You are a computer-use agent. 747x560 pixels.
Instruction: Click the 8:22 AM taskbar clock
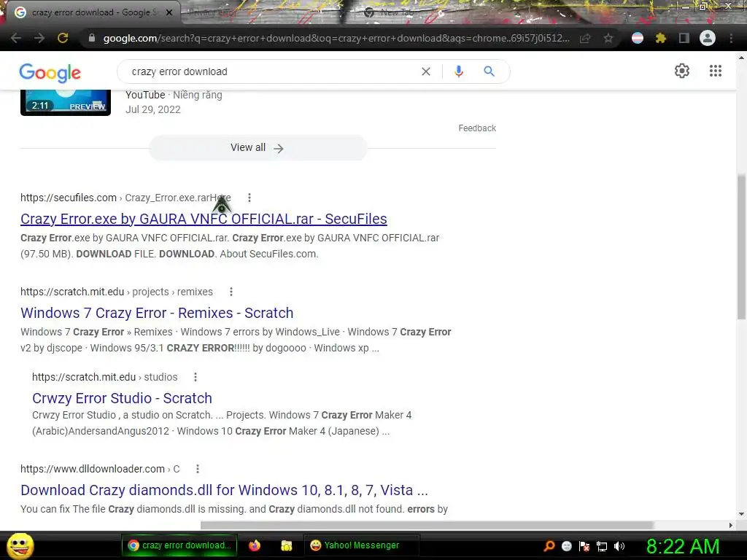click(683, 547)
